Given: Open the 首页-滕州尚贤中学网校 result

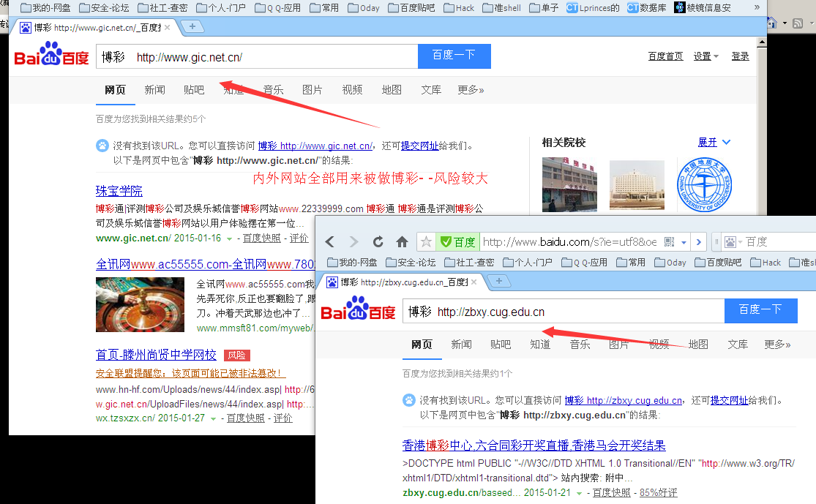Looking at the screenshot, I should click(x=156, y=355).
